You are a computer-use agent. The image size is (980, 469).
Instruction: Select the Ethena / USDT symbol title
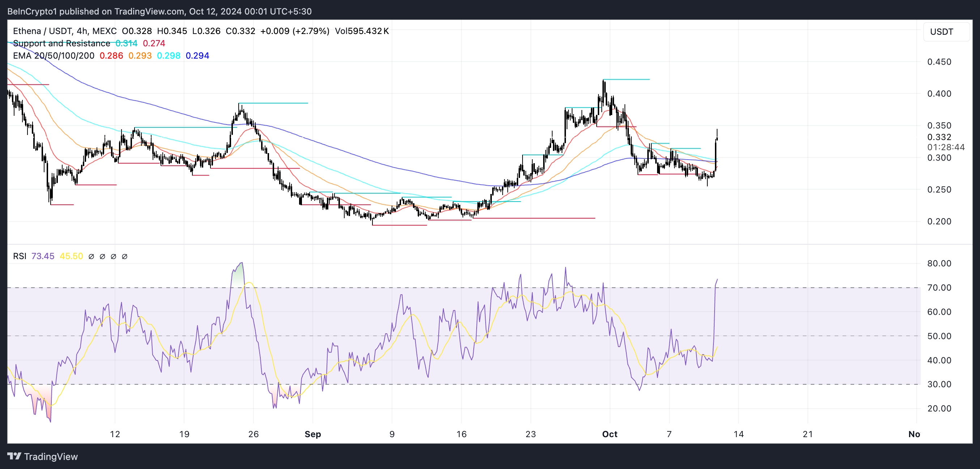(43, 31)
